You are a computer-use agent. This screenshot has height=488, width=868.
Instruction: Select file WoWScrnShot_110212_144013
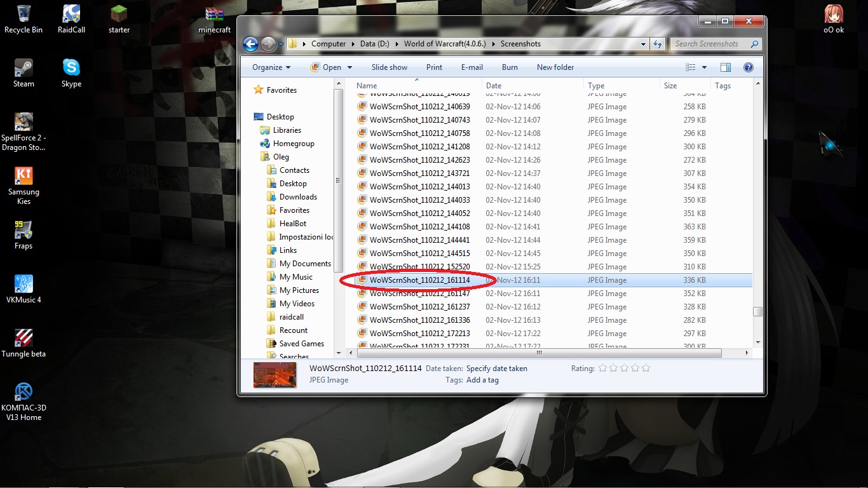tap(420, 187)
